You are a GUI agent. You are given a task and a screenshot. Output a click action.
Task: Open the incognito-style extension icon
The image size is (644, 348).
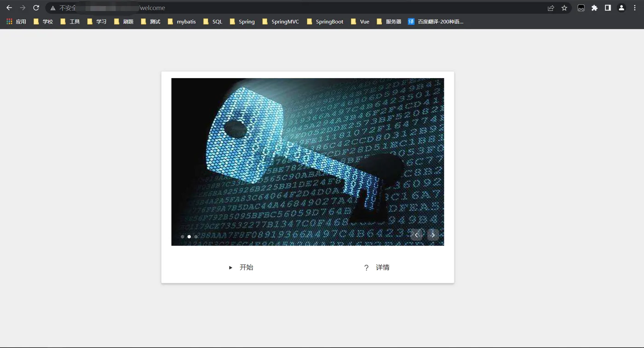(581, 8)
